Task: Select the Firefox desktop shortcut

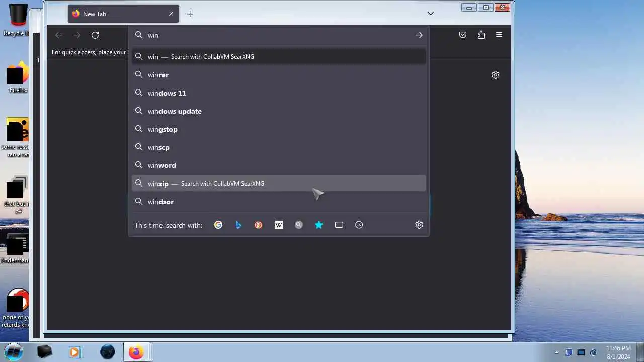Action: click(x=18, y=78)
